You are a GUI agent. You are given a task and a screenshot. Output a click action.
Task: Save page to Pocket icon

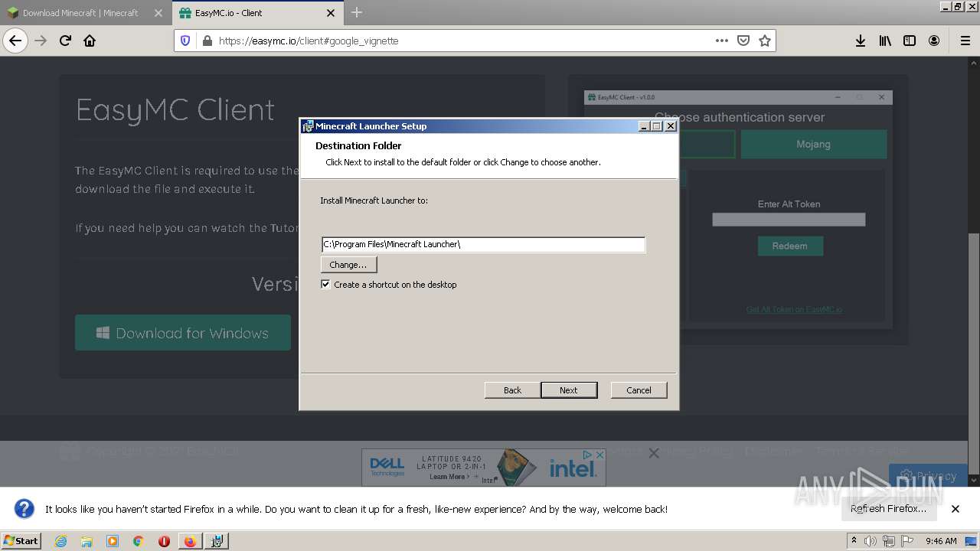[743, 41]
